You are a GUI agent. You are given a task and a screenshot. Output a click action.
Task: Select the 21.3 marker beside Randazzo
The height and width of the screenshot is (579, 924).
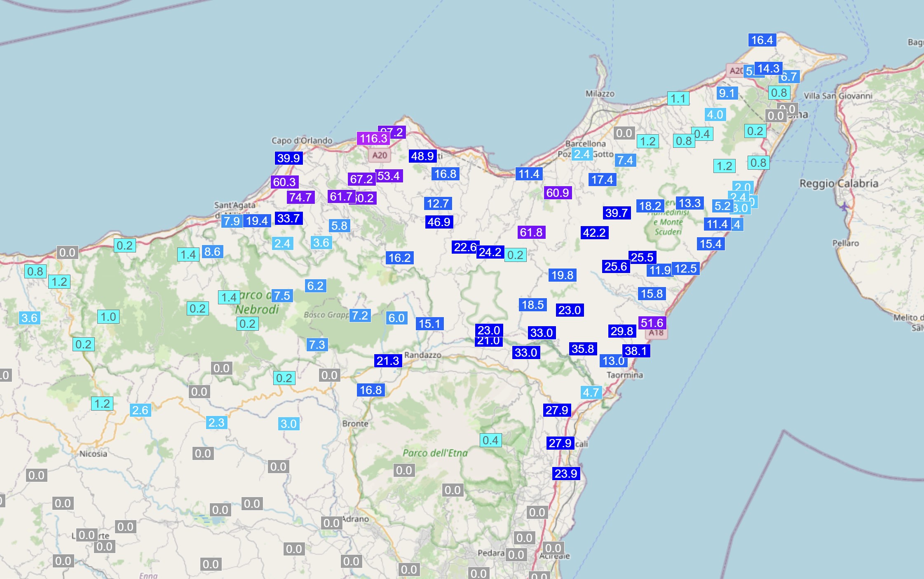click(x=387, y=361)
